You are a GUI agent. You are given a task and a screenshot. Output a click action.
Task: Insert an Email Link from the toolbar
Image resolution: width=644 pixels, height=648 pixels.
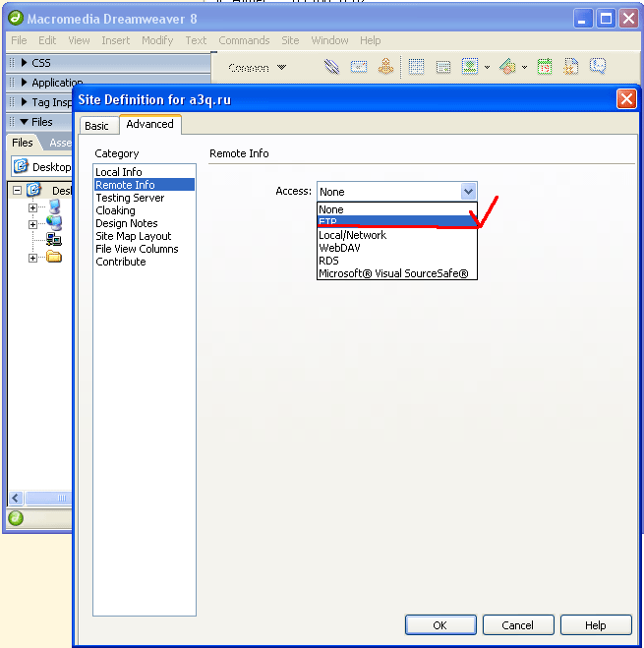tap(358, 67)
